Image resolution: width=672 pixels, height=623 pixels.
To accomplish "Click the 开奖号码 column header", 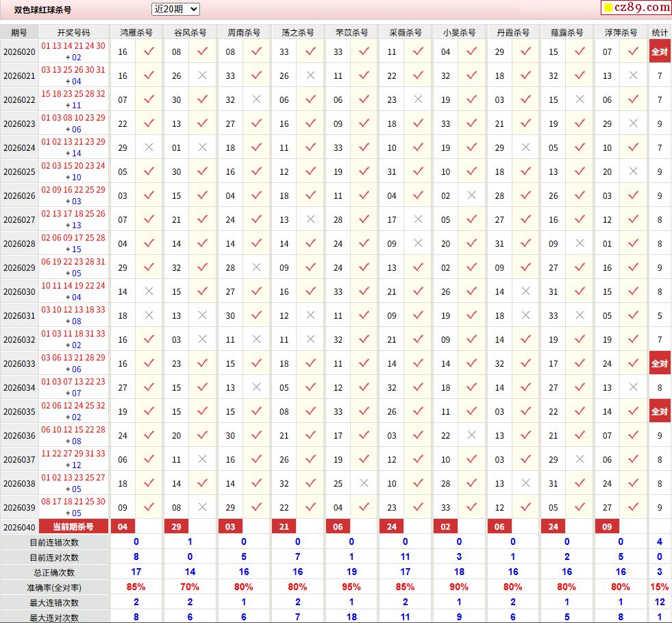I will click(x=73, y=32).
